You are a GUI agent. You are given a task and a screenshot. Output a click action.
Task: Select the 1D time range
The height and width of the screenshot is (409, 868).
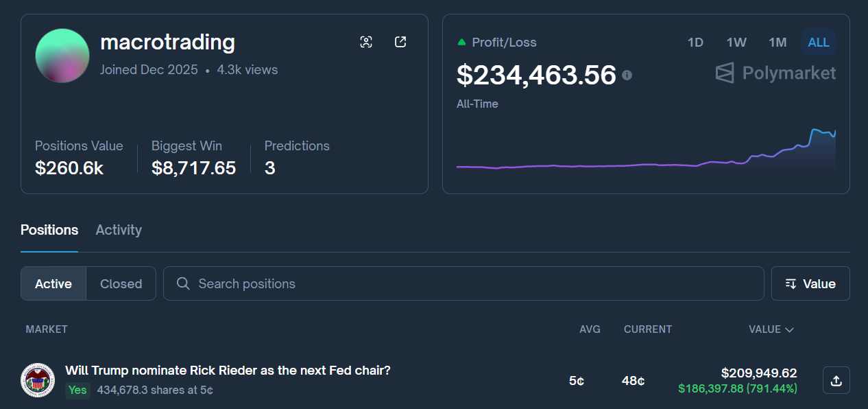point(695,43)
